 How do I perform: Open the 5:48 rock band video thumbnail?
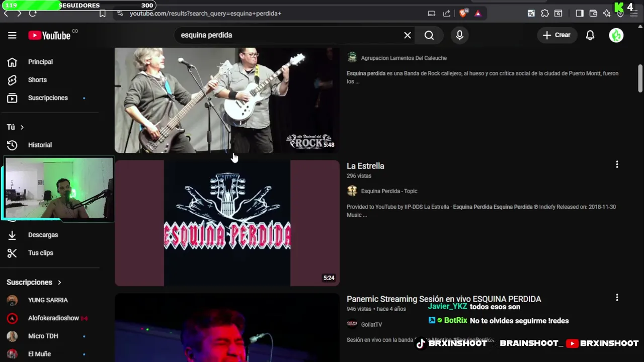pyautogui.click(x=227, y=101)
